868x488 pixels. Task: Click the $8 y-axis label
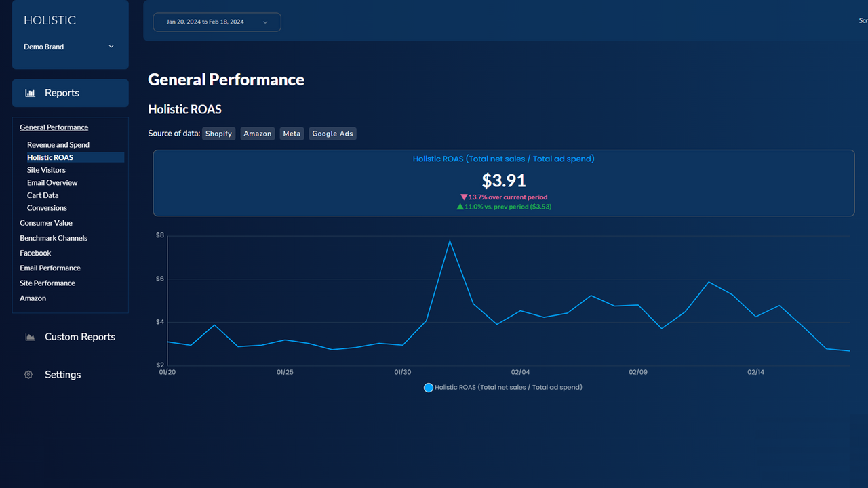(160, 235)
